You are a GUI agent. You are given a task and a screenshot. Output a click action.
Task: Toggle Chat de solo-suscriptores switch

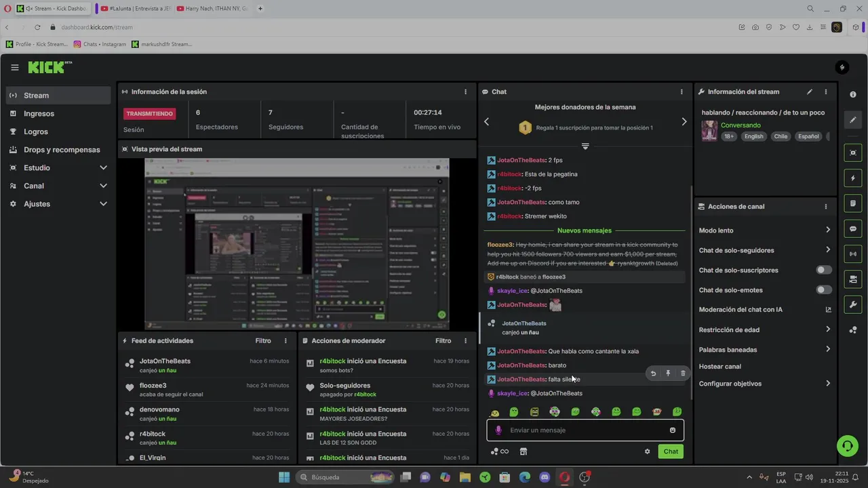pos(824,270)
